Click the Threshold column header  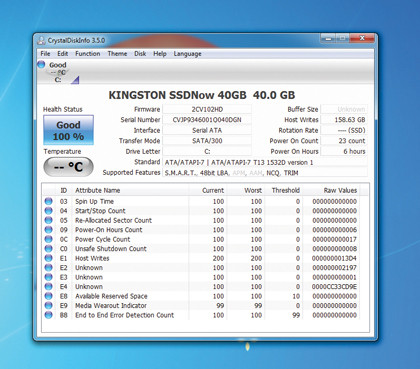[x=284, y=190]
